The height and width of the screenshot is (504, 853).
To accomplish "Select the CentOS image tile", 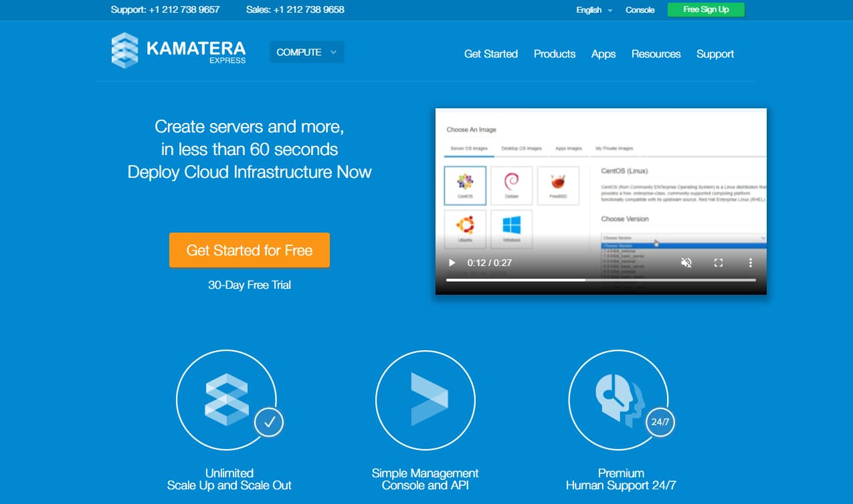I will [x=465, y=185].
